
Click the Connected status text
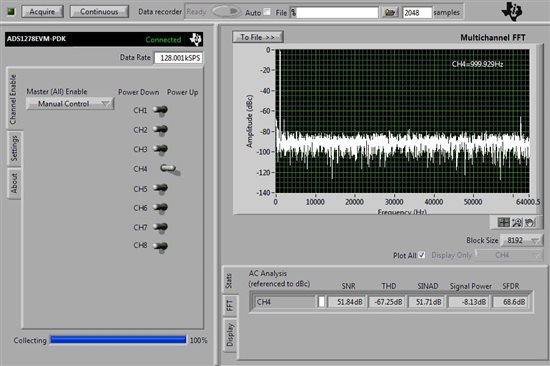[163, 40]
